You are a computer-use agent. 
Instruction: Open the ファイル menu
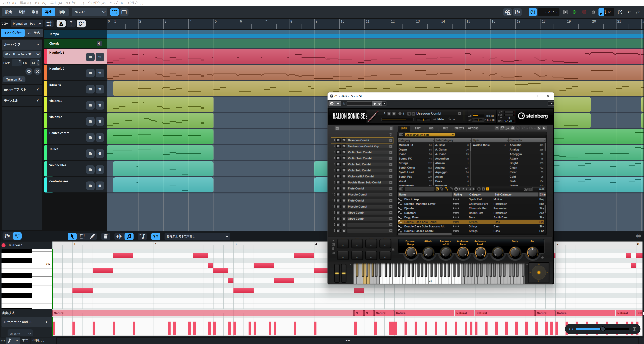coord(9,3)
